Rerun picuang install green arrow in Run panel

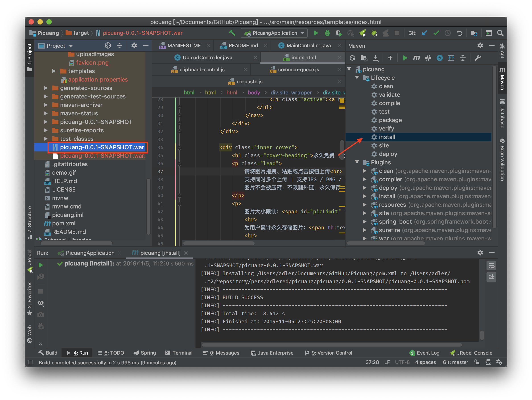[41, 265]
